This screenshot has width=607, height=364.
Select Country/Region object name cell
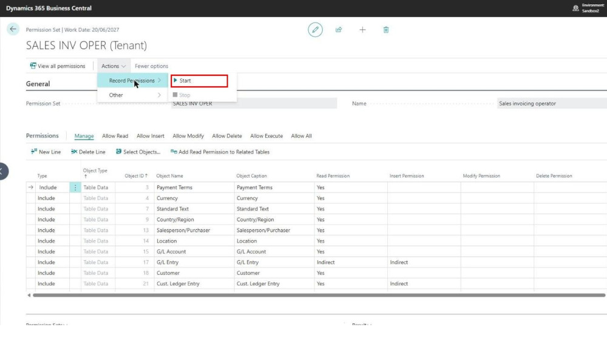click(194, 220)
